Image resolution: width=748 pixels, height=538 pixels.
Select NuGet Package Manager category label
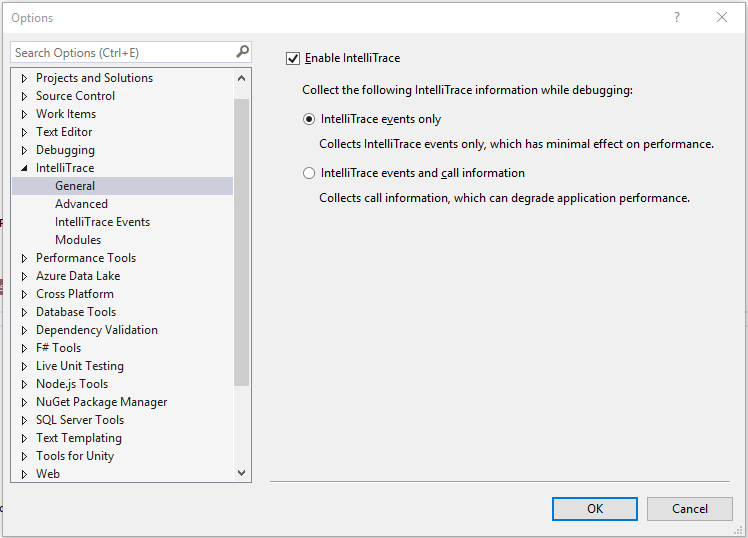click(x=102, y=402)
